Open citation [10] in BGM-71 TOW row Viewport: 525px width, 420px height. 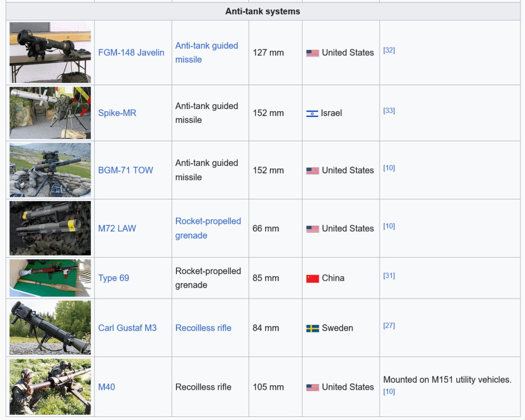point(389,168)
